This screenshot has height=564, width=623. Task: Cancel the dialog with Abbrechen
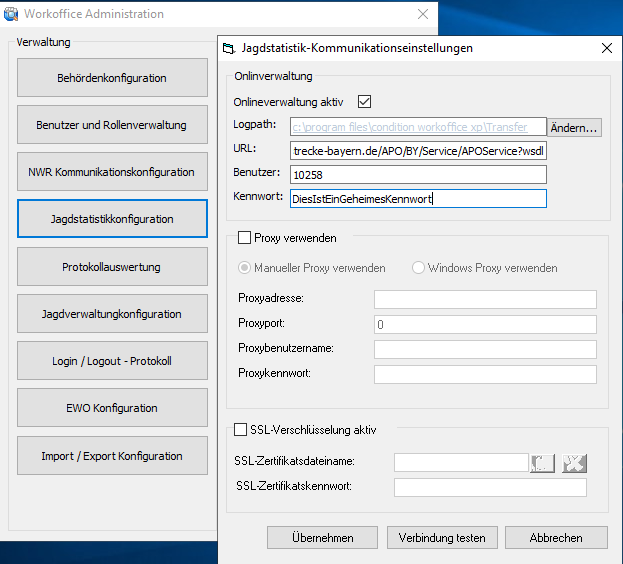coord(556,538)
